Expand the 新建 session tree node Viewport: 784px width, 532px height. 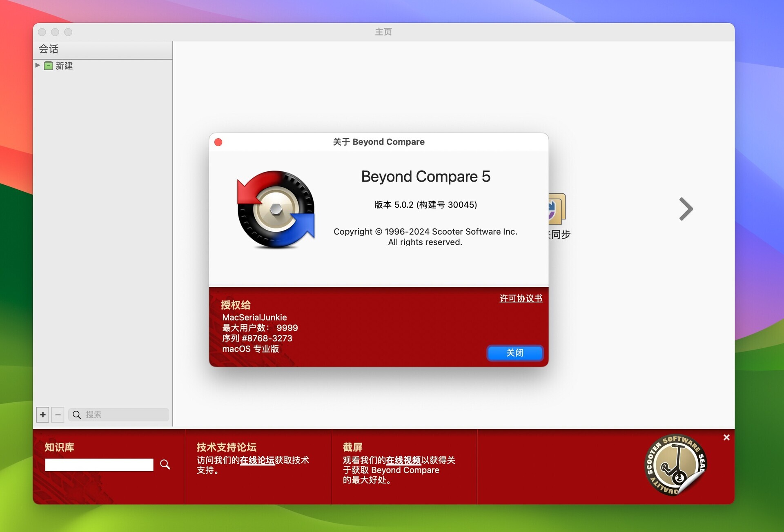click(x=38, y=65)
